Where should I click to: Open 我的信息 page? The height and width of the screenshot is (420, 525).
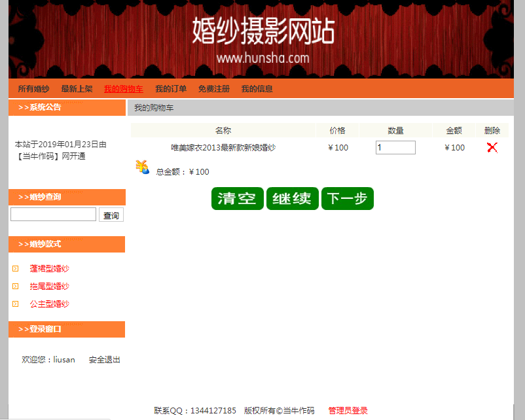pos(257,89)
